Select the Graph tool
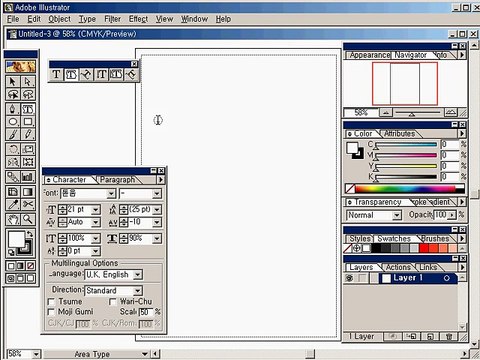 (28, 177)
